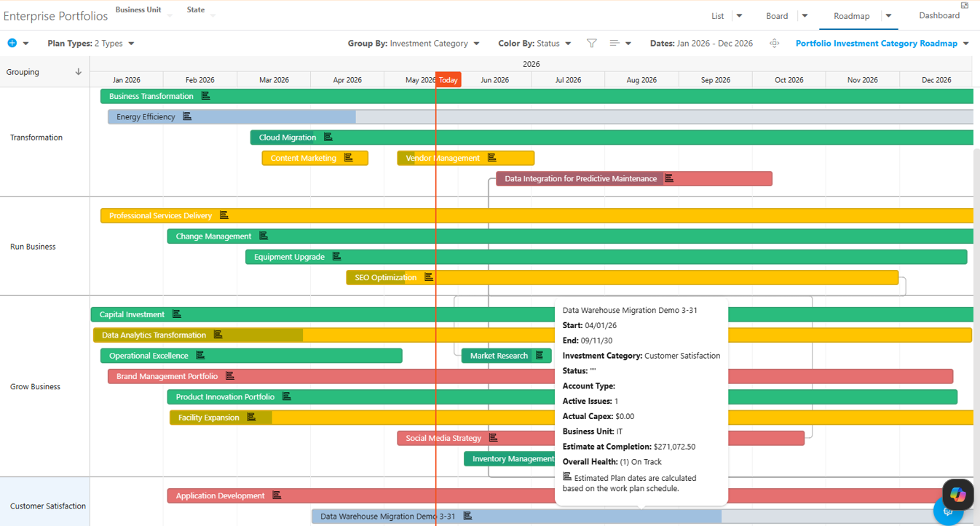Click schedule icon beside SEO Optimization
Screen dimensions: 980x526
coord(429,277)
